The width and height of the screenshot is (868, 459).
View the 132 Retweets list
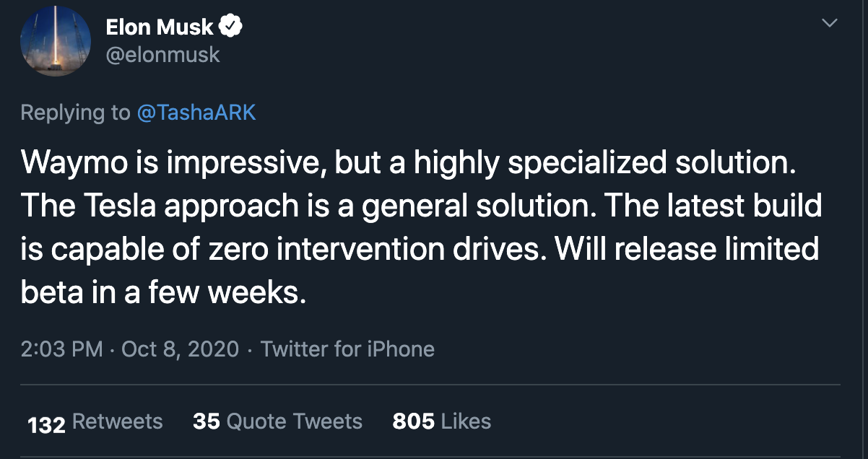[x=117, y=421]
